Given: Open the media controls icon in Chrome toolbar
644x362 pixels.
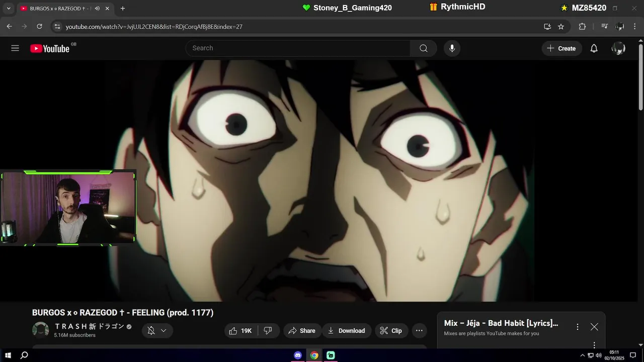Looking at the screenshot, I should [605, 26].
